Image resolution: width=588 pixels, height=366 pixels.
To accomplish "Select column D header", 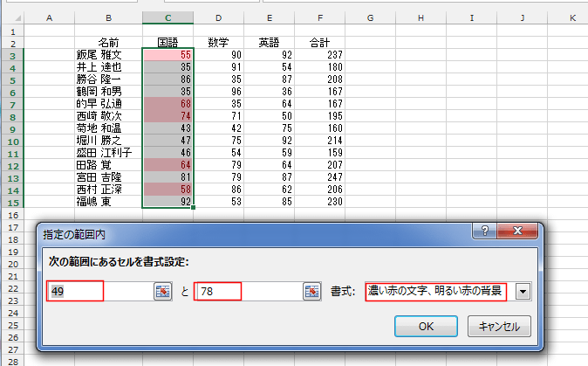I will [x=219, y=18].
